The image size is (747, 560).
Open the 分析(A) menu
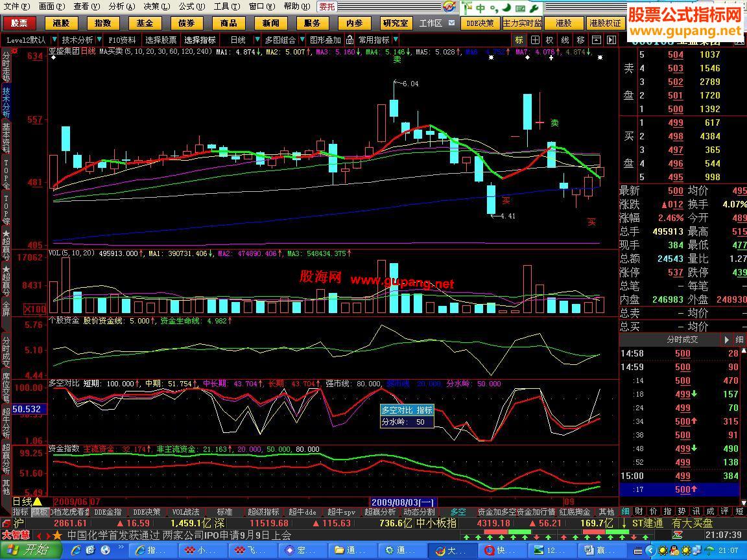[x=122, y=6]
